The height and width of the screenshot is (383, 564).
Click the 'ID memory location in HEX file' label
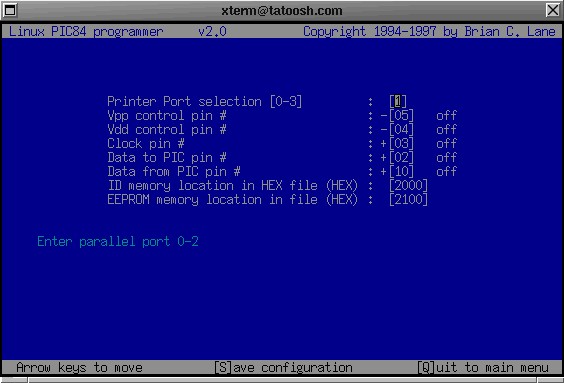(x=233, y=186)
